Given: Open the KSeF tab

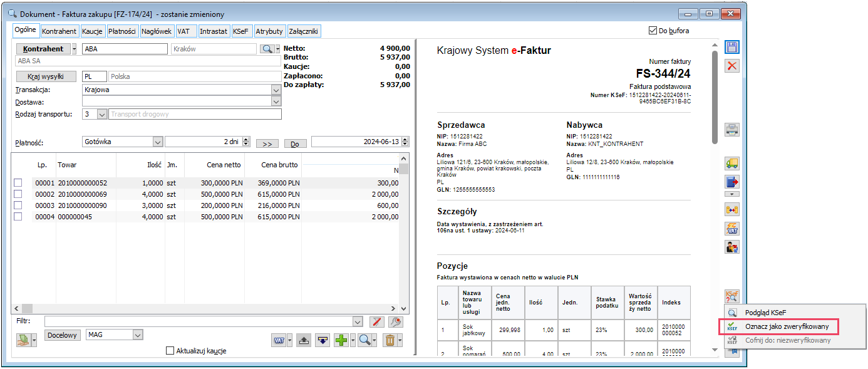Looking at the screenshot, I should click(241, 31).
